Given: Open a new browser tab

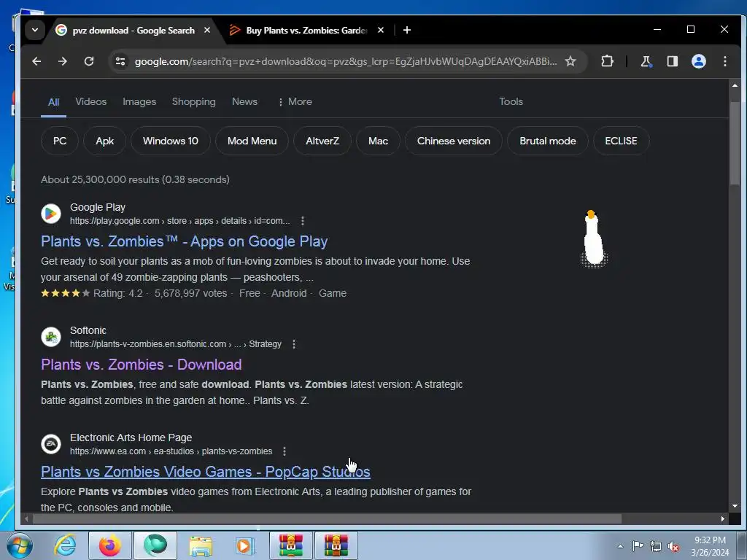Looking at the screenshot, I should [x=407, y=30].
